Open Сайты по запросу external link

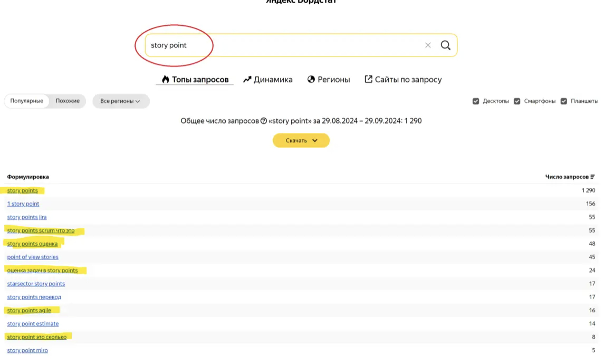403,80
